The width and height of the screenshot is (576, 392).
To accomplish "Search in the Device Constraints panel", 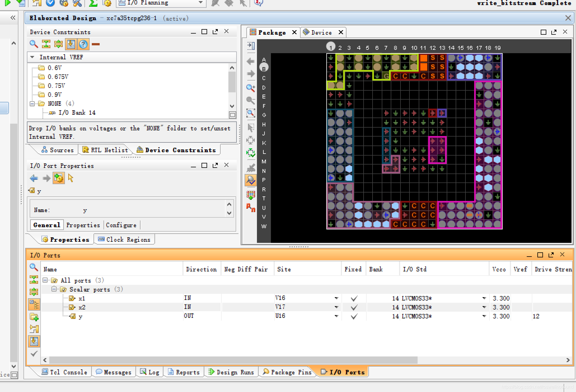I will pos(34,44).
